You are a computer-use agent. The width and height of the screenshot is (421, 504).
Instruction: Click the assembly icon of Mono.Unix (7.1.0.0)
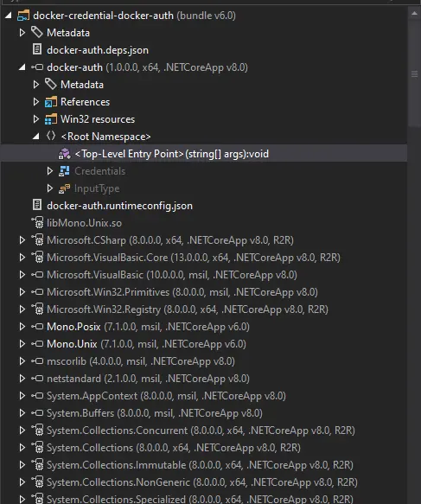point(37,344)
